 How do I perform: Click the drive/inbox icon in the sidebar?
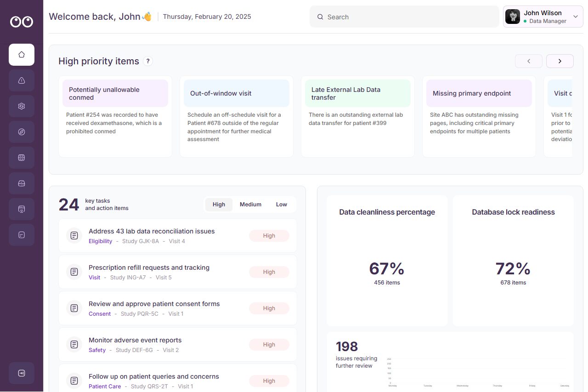[x=22, y=183]
